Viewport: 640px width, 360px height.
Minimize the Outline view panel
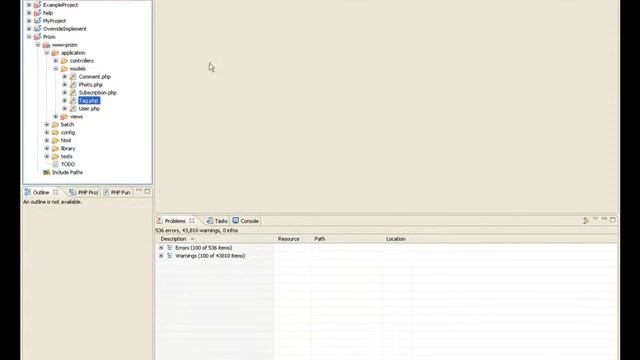point(139,191)
